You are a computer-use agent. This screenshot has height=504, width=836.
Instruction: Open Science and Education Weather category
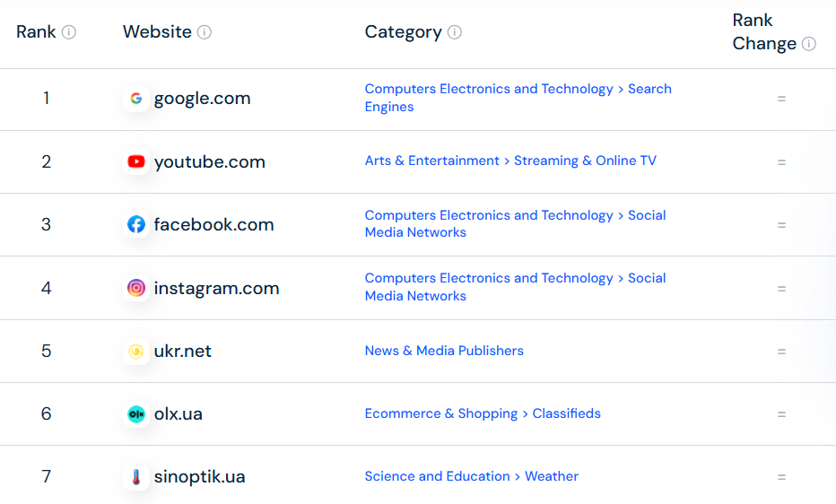[471, 476]
